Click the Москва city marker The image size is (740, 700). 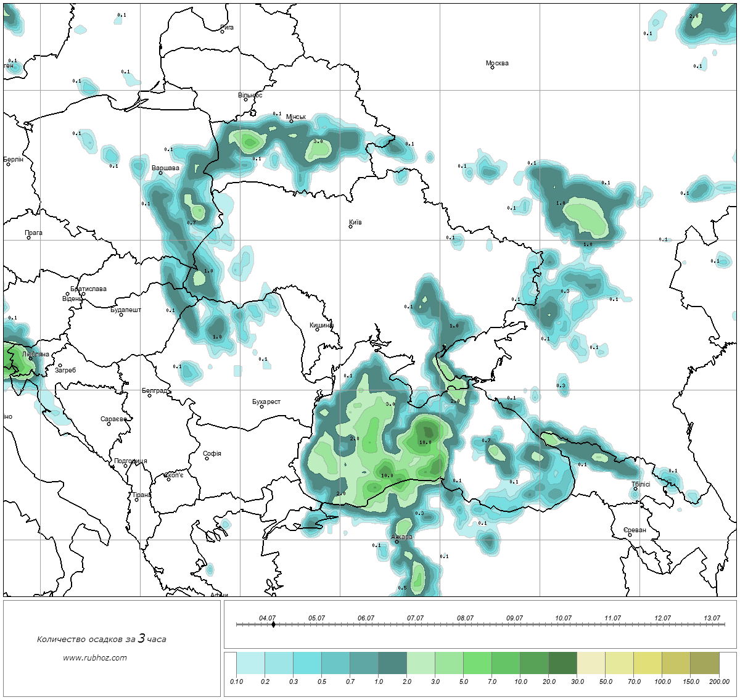(492, 68)
